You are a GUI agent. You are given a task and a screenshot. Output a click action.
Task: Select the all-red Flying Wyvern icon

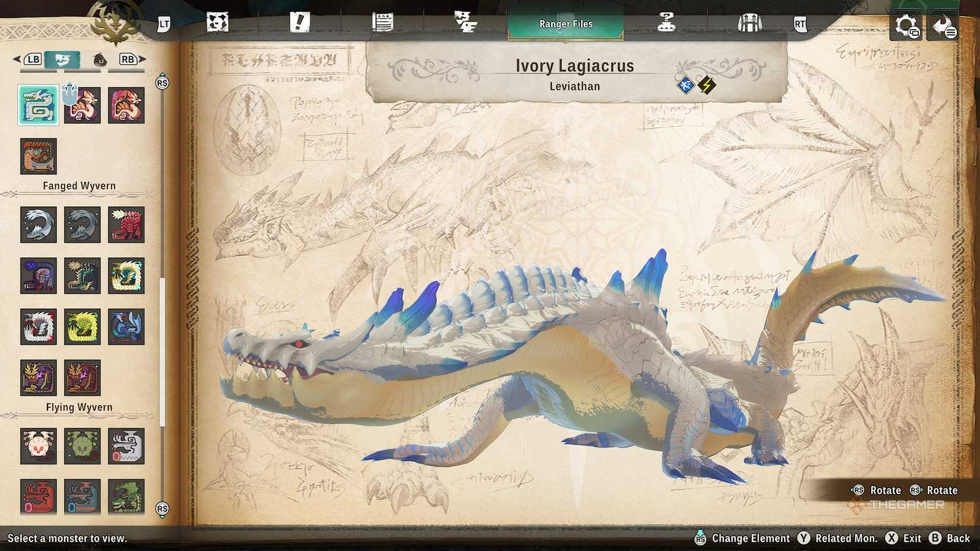click(x=39, y=496)
